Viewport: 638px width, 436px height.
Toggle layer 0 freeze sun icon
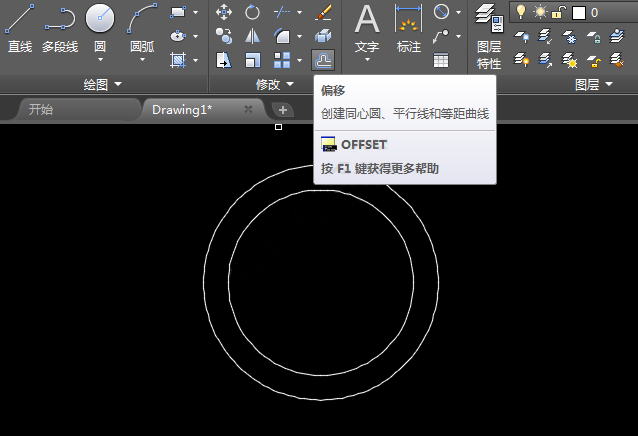(x=540, y=12)
